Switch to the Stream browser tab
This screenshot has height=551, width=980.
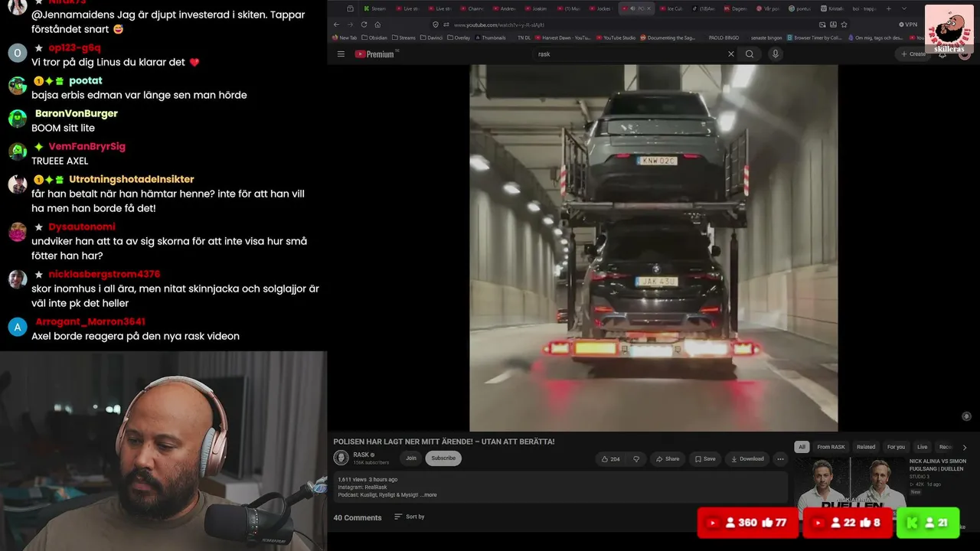374,8
